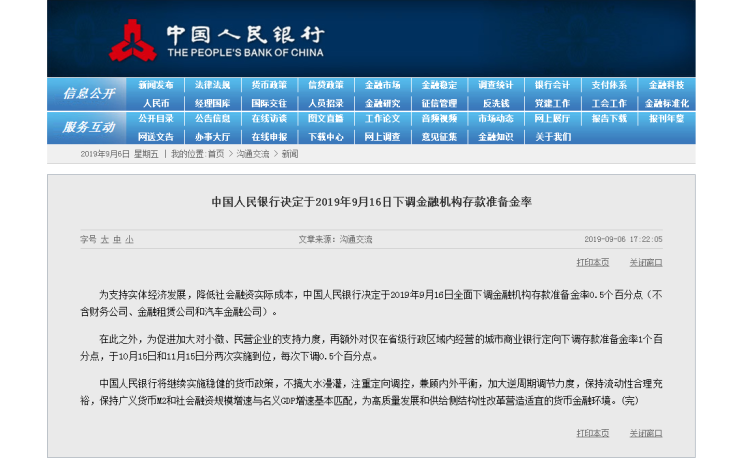The height and width of the screenshot is (464, 740).
Task: Go to 经理国库 section
Action: [x=212, y=103]
